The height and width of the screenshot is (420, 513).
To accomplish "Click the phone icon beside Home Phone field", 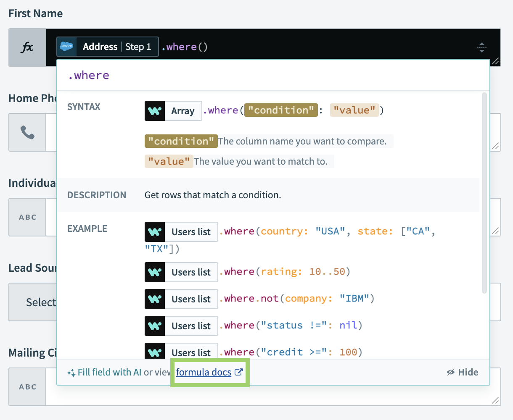I will (27, 132).
